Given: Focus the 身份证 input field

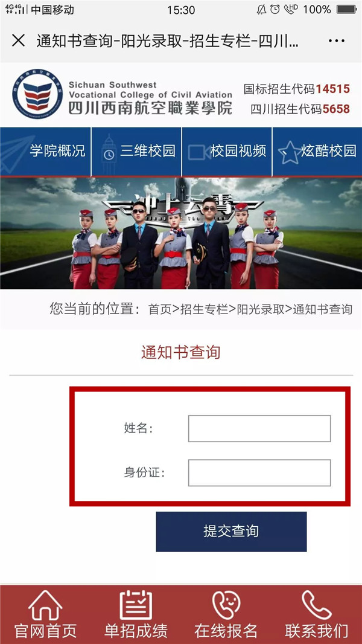Looking at the screenshot, I should [259, 473].
